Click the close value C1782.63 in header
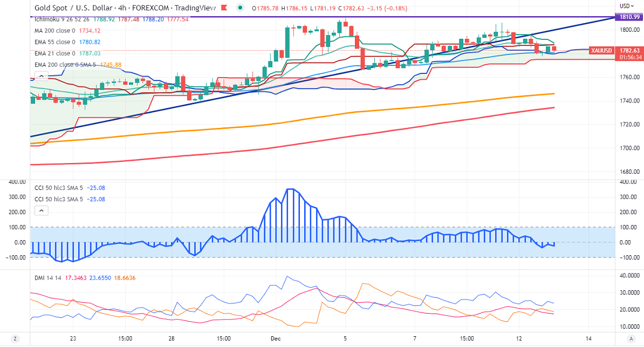This screenshot has width=644, height=347. click(x=352, y=8)
